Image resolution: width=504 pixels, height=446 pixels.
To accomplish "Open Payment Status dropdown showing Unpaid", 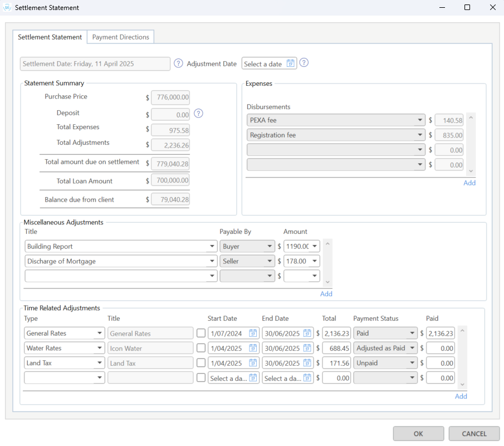I will coord(412,363).
